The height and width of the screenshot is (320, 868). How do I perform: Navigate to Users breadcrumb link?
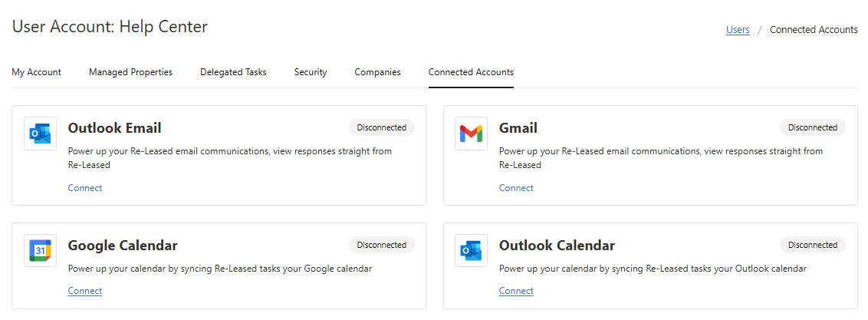point(738,30)
